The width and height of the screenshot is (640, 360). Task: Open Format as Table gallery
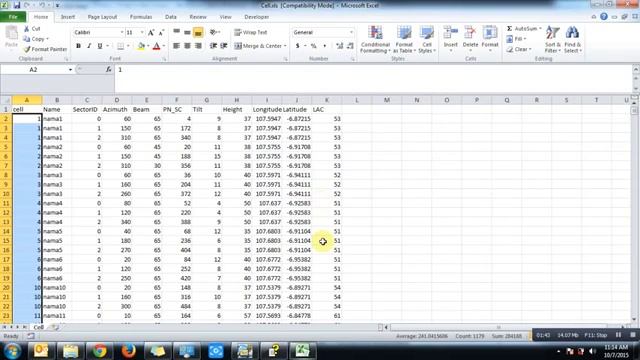pyautogui.click(x=404, y=39)
